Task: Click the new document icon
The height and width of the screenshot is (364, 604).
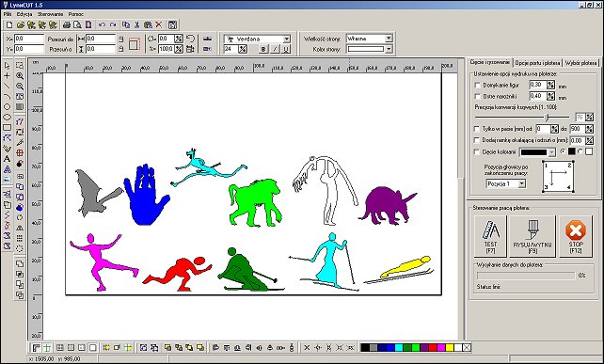Action: (x=9, y=25)
